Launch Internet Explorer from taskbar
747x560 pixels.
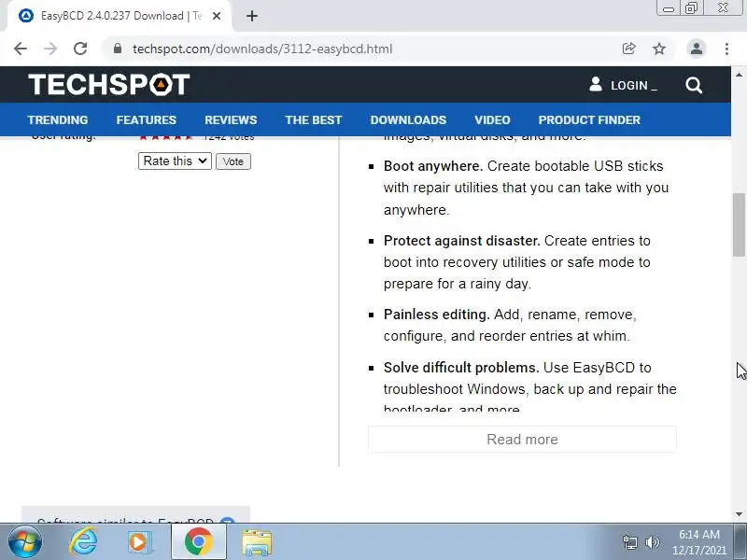click(x=83, y=542)
